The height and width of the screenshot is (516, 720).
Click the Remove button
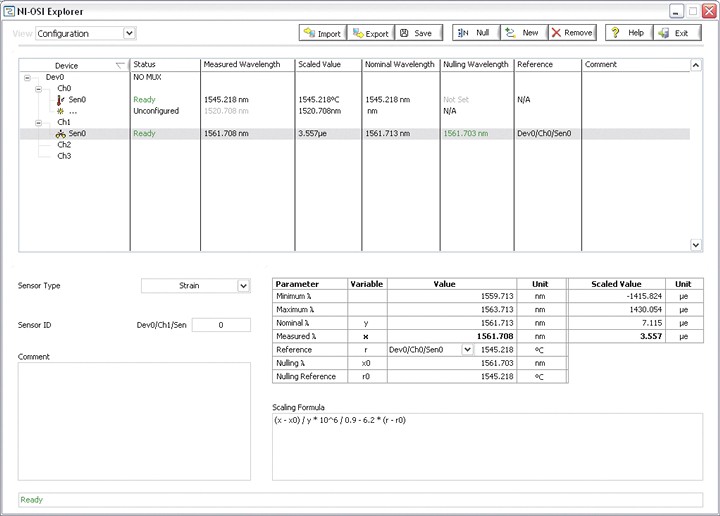pyautogui.click(x=572, y=33)
